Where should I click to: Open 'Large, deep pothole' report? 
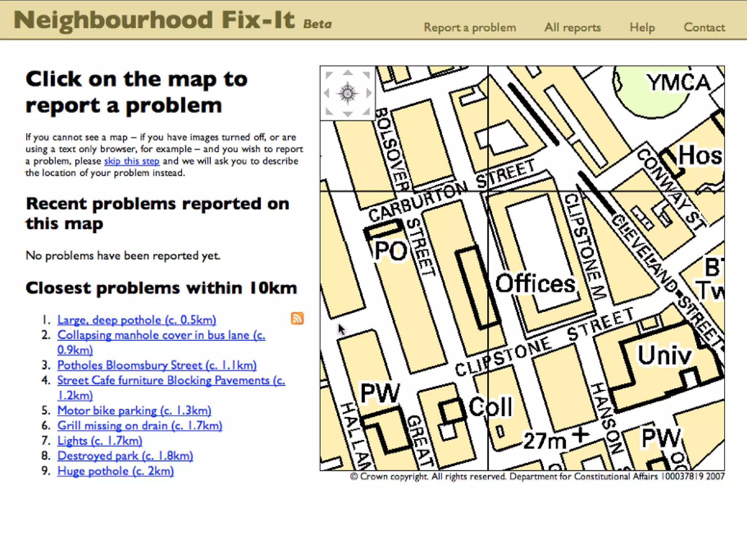[136, 320]
